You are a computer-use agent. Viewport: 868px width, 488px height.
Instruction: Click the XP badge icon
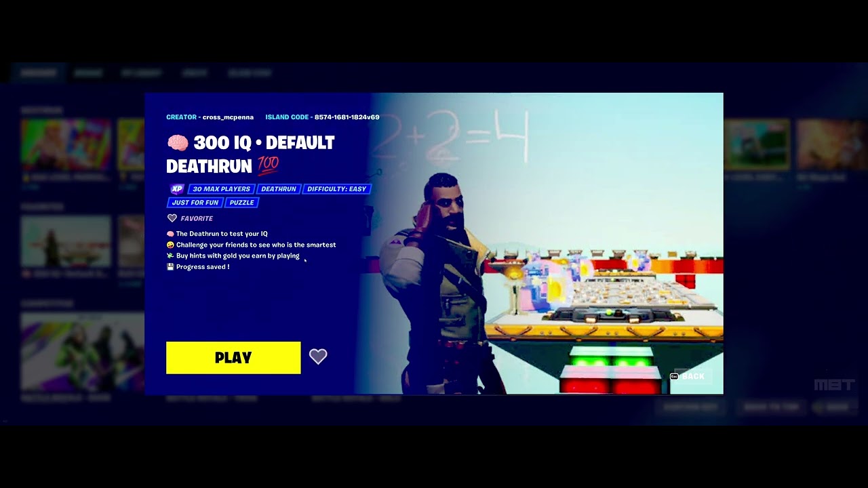177,189
